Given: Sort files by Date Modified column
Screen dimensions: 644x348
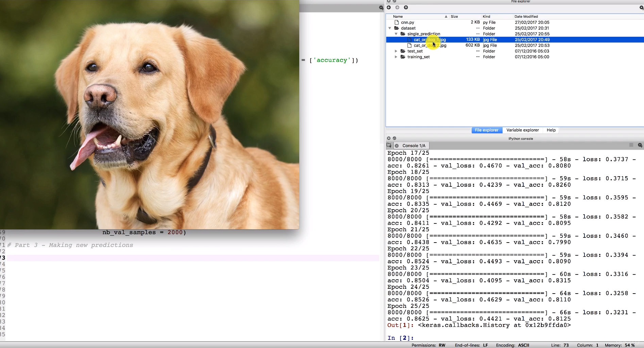Looking at the screenshot, I should 526,17.
